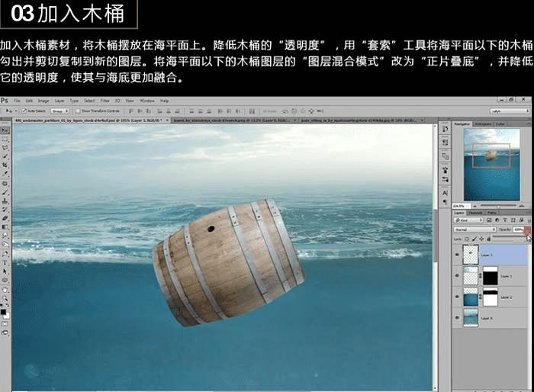The width and height of the screenshot is (534, 392).
Task: Swap foreground and background colors arrow
Action: pos(8,306)
